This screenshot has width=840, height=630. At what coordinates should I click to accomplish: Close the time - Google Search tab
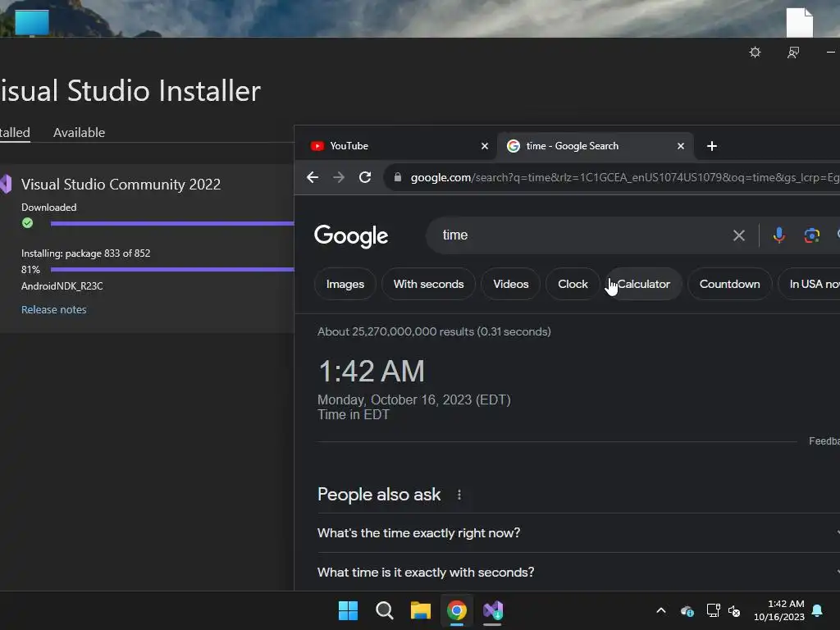680,146
